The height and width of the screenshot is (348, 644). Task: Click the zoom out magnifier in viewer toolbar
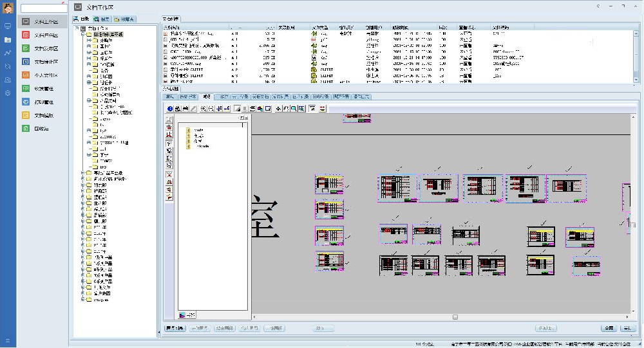[x=211, y=109]
